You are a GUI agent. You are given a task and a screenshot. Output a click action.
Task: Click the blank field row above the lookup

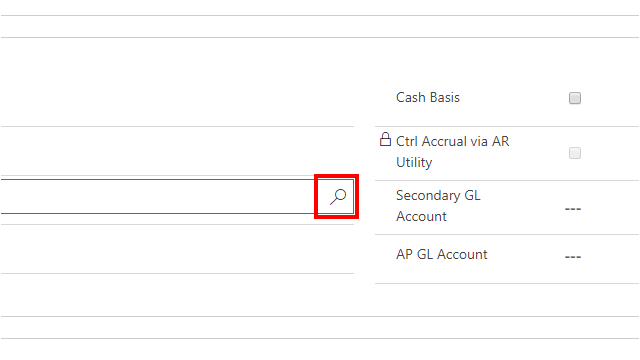coord(177,151)
